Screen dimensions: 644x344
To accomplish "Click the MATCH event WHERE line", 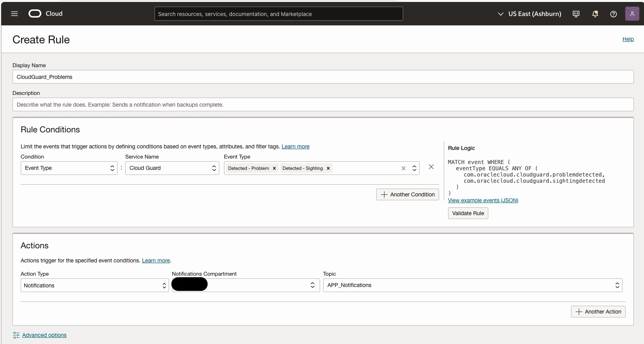I will pyautogui.click(x=479, y=162).
